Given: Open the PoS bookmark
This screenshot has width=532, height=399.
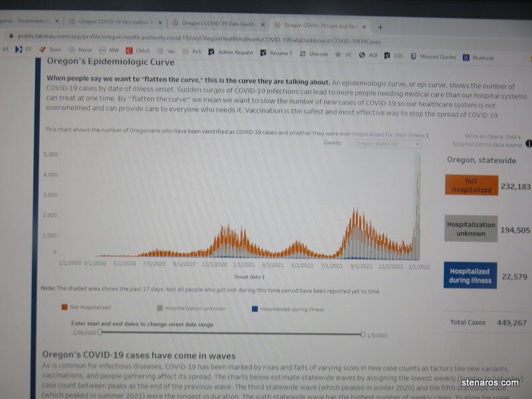Looking at the screenshot, I should point(192,52).
